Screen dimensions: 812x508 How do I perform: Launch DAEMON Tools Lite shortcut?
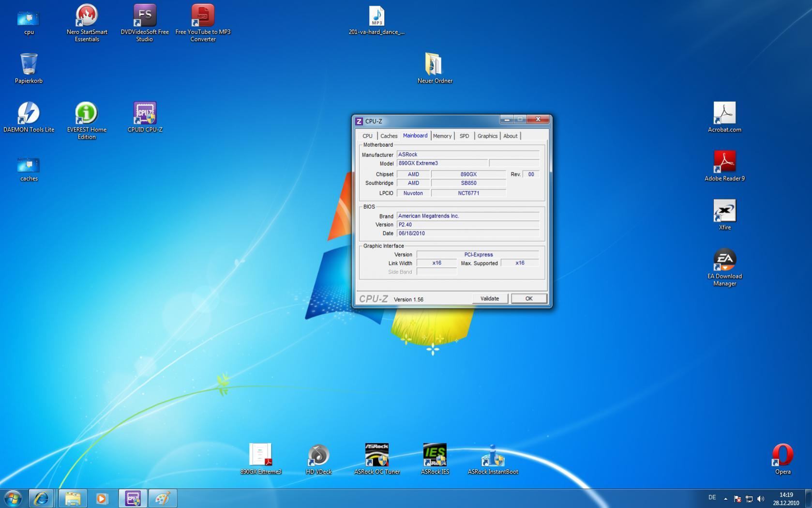[x=29, y=117]
